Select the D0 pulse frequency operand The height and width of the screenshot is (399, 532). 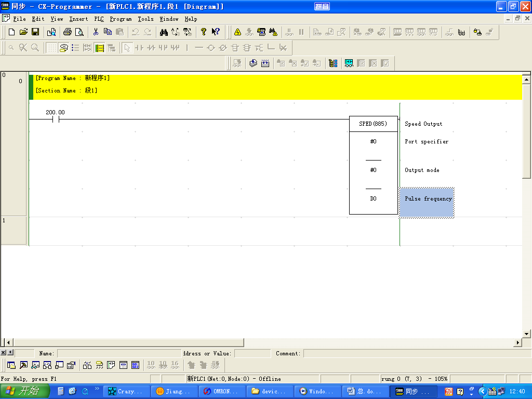pos(373,199)
